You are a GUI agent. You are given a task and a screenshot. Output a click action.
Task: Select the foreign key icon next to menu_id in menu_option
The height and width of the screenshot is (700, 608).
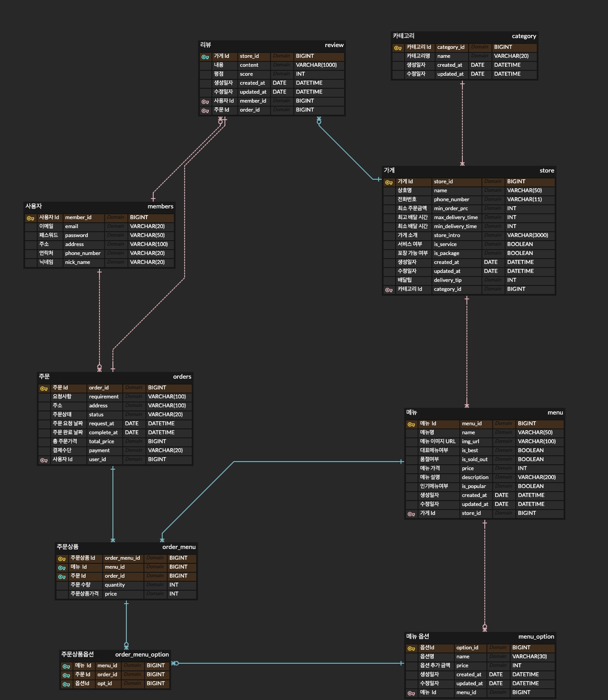tap(411, 692)
